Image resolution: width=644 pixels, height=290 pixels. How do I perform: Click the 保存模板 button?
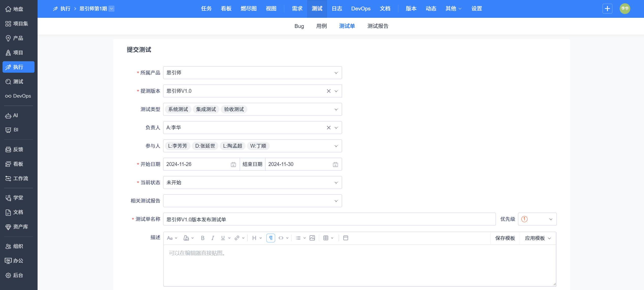click(505, 238)
